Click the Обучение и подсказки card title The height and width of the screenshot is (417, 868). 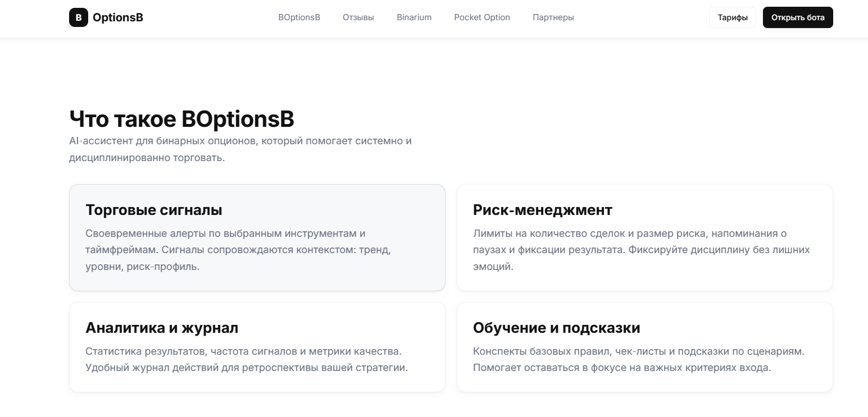tap(556, 328)
